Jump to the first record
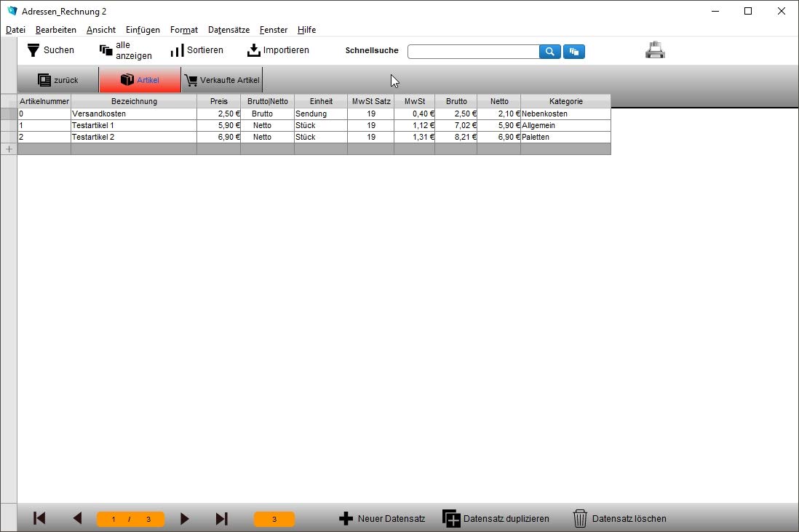This screenshot has width=799, height=532. click(x=39, y=518)
